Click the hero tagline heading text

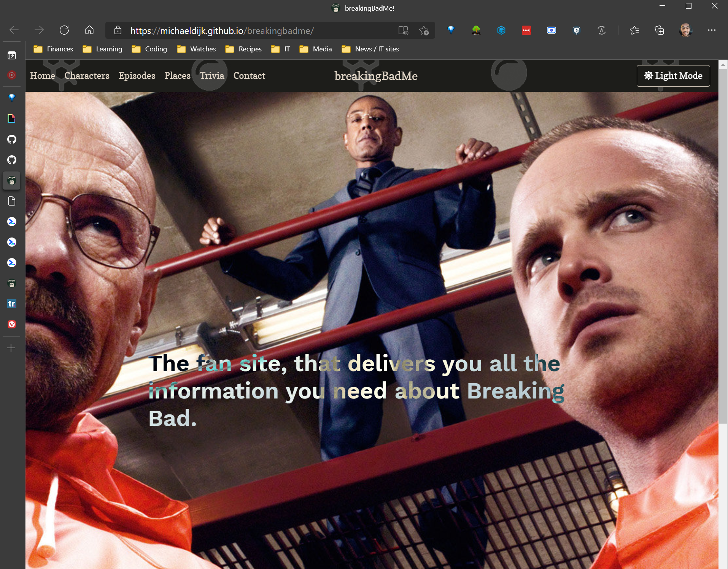pyautogui.click(x=356, y=391)
